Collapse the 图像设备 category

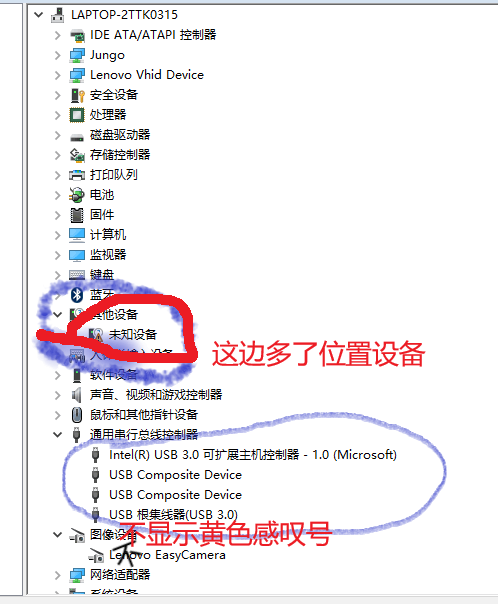tap(57, 535)
